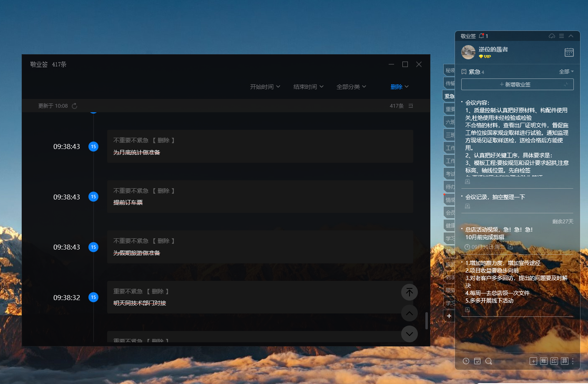Open the time reminder clock icon at widget bottom

(466, 361)
